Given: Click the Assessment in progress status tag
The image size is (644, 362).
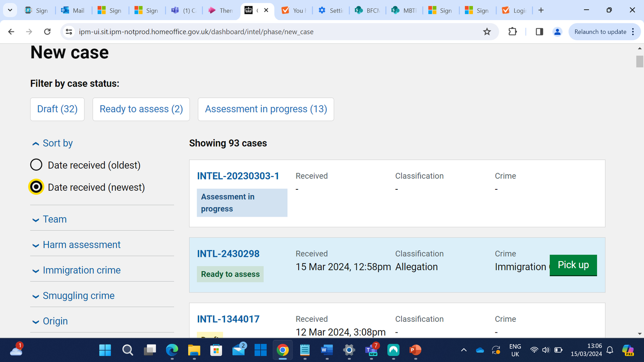Looking at the screenshot, I should (242, 203).
